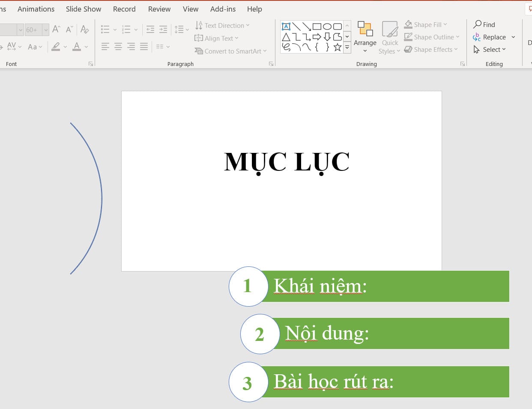Image resolution: width=532 pixels, height=409 pixels.
Task: Click the font color letter A icon
Action: coord(77,46)
